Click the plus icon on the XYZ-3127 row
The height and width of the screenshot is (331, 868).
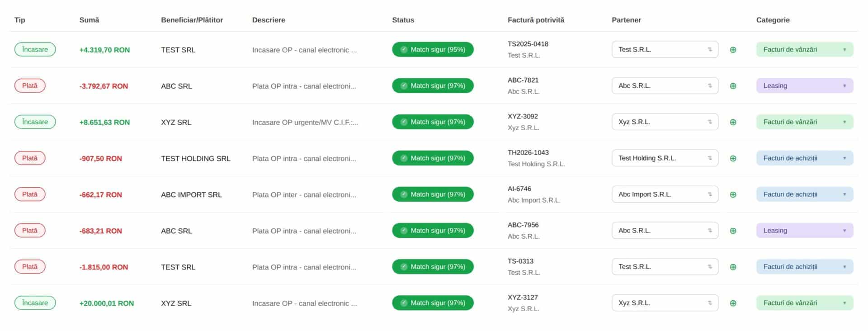coord(733,303)
